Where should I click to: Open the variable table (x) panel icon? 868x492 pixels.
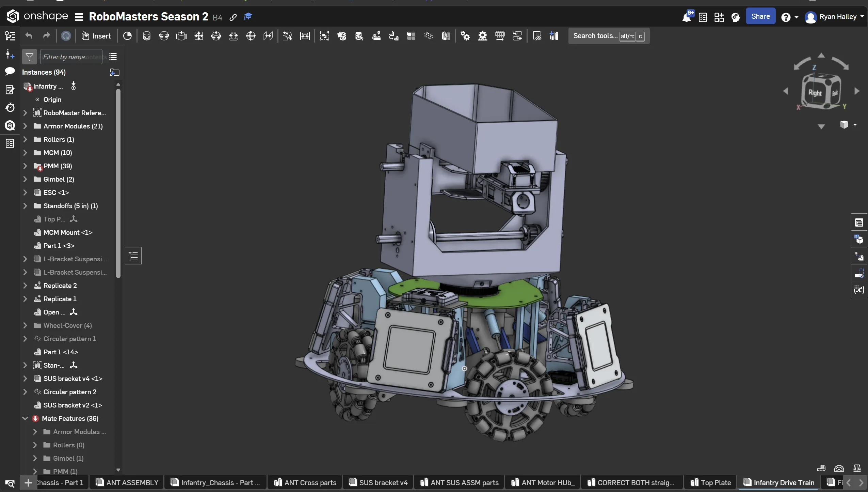tap(859, 290)
